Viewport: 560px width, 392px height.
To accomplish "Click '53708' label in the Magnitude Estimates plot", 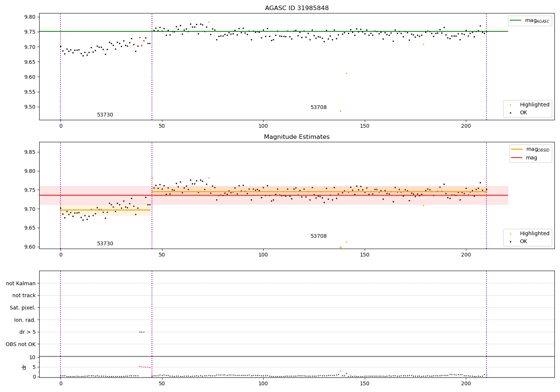I will click(x=318, y=236).
